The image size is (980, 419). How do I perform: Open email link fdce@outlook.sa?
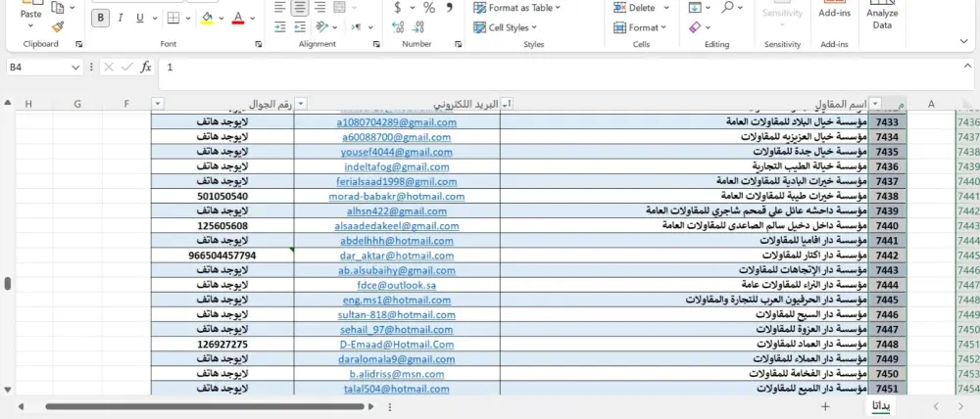[396, 285]
